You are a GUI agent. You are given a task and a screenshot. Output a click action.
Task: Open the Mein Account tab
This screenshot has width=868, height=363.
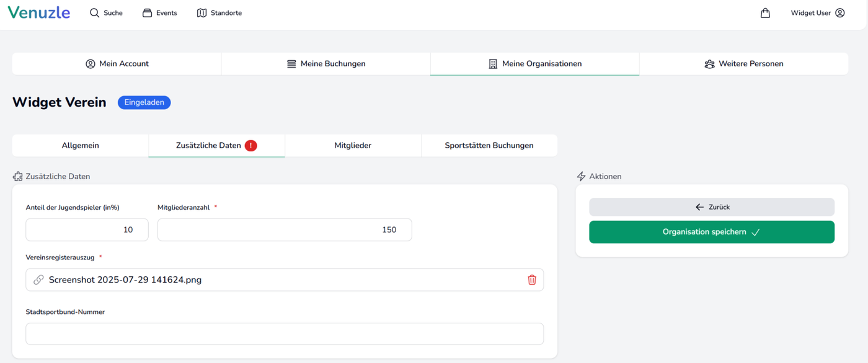[x=117, y=64]
